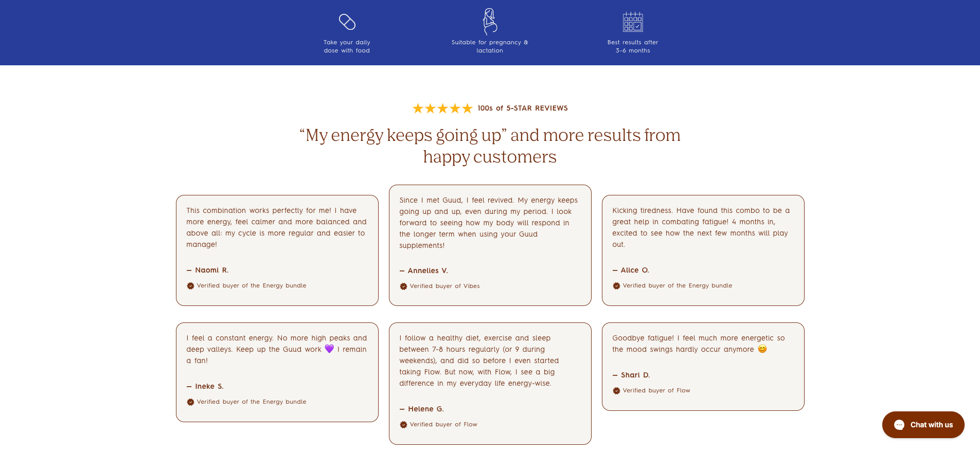Open the Chat with us widget
Screen dimensions: 980x452
(923, 425)
